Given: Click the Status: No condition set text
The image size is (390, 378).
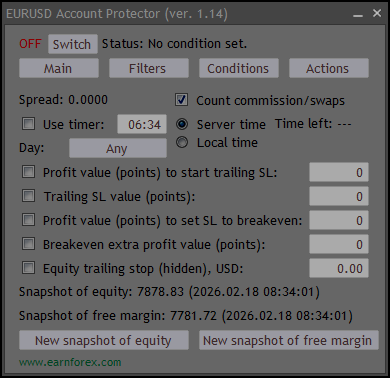Looking at the screenshot, I should pyautogui.click(x=174, y=44).
